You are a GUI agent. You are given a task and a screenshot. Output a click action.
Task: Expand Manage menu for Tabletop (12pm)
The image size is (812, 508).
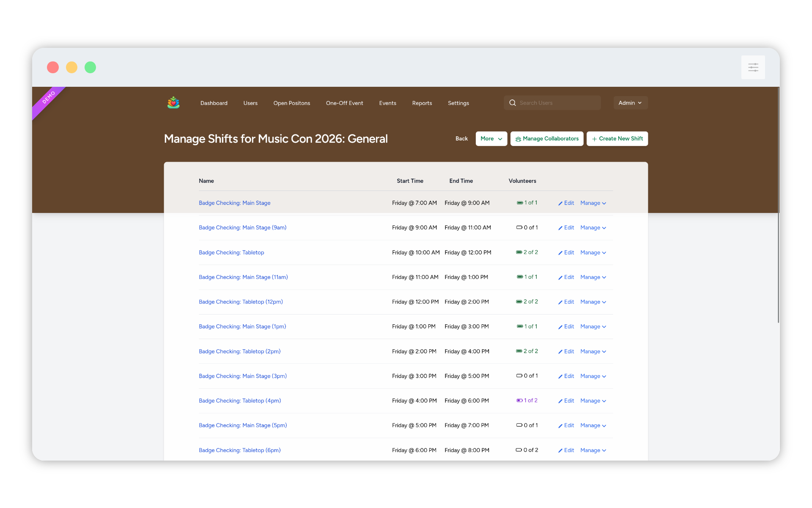pyautogui.click(x=593, y=302)
